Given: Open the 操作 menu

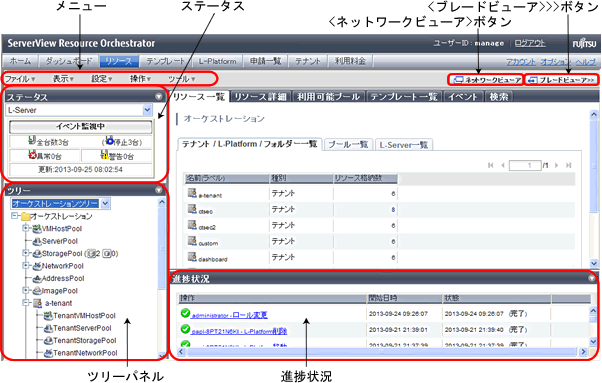Looking at the screenshot, I should tap(141, 79).
